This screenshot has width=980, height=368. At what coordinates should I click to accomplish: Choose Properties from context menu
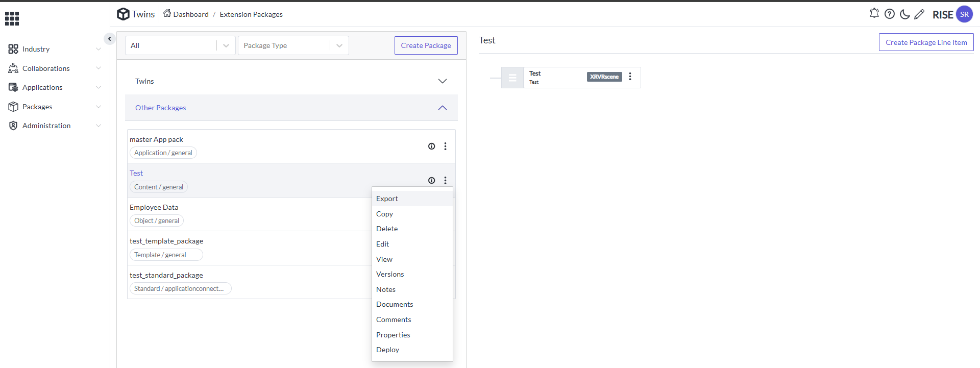point(412,335)
